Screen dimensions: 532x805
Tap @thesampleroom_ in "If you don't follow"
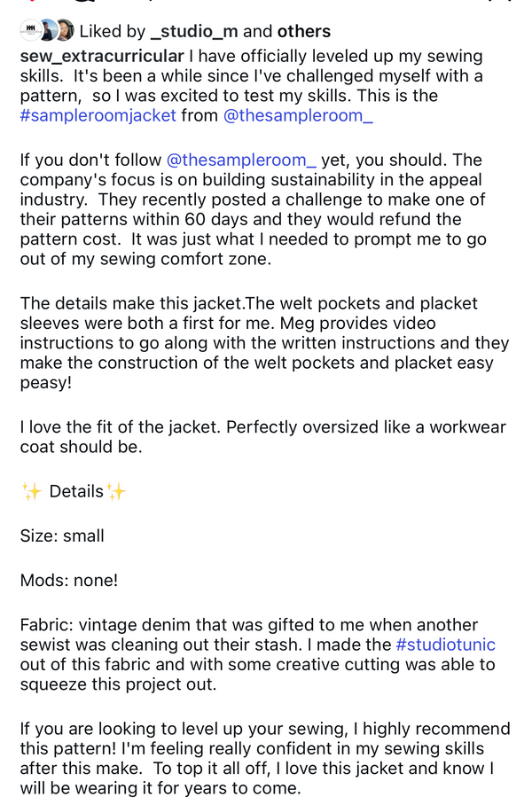coord(241,160)
